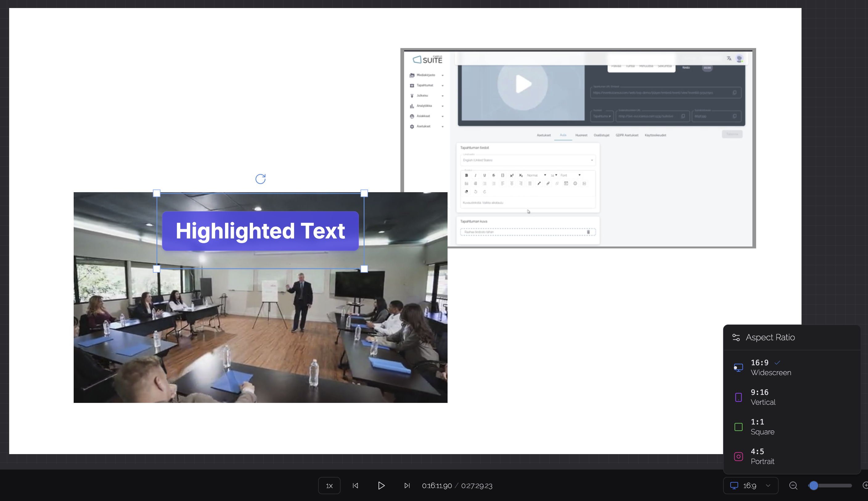Change the 1x playback speed
Screen dimensions: 868x501
point(329,486)
